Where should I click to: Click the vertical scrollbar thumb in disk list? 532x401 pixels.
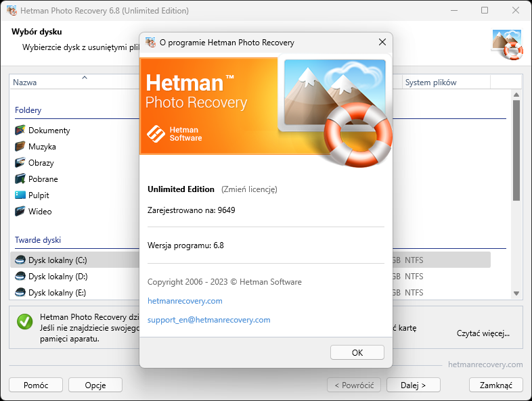516,151
